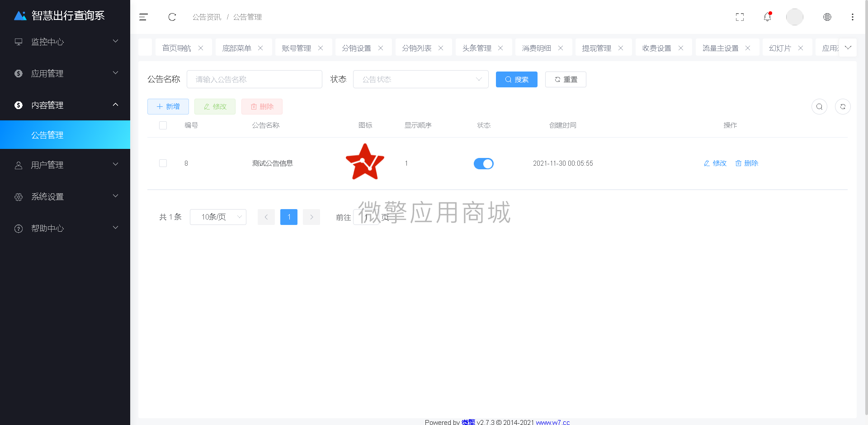Go to the next page arrow
Image resolution: width=868 pixels, height=425 pixels.
[x=311, y=217]
